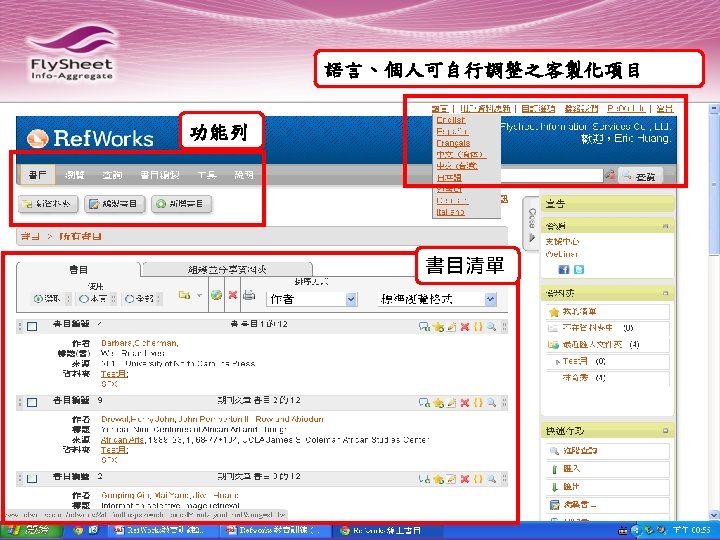Click the language link in the top bar
Image resolution: width=720 pixels, height=540 pixels.
click(x=440, y=108)
